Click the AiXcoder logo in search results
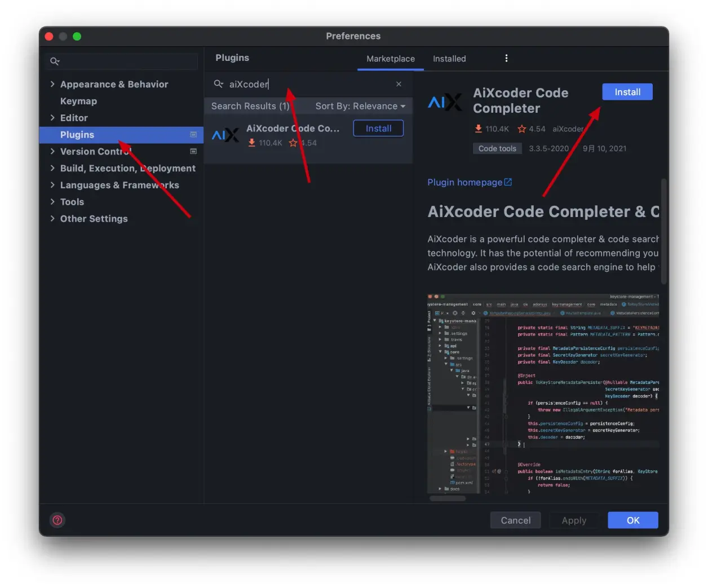The image size is (708, 588). (225, 135)
